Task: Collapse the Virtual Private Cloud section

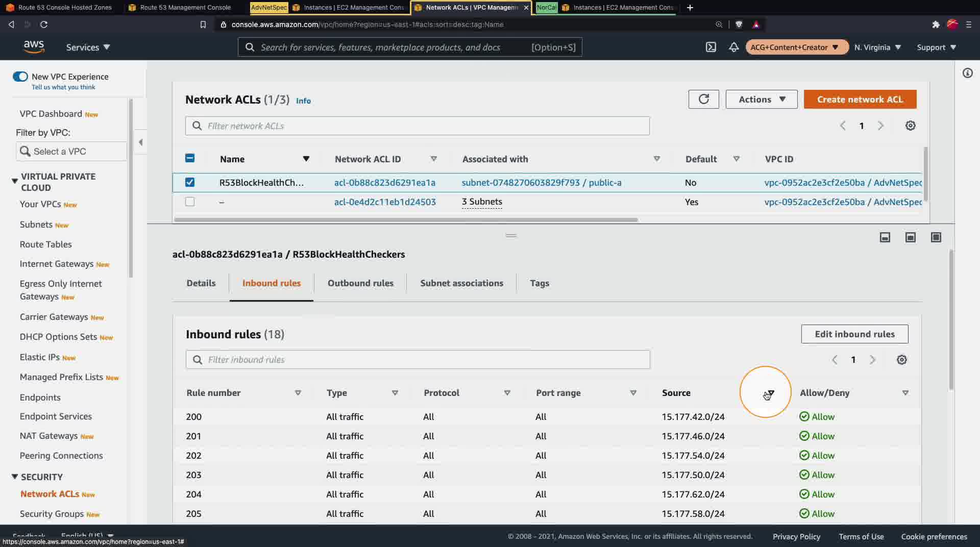Action: tap(14, 181)
